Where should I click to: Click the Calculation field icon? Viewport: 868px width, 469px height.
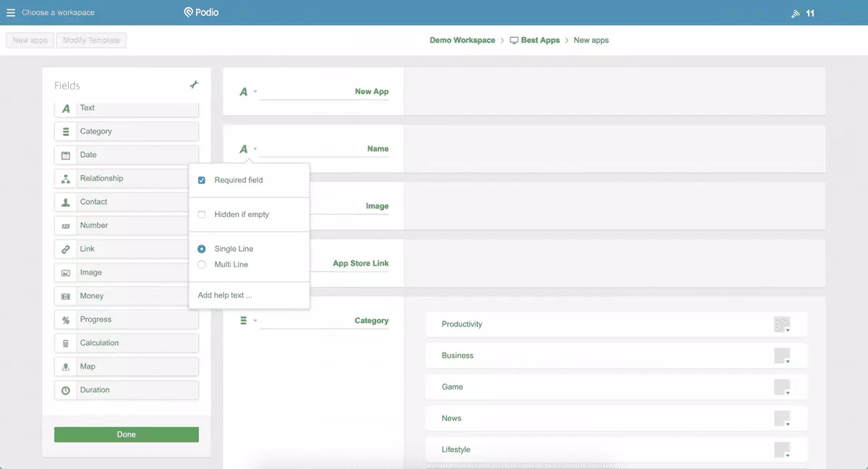coord(66,343)
